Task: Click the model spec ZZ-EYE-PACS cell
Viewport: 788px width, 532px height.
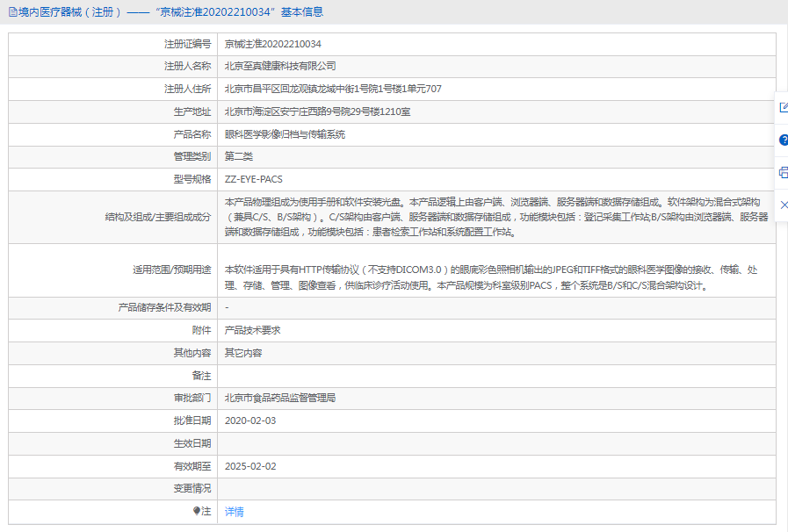Action: (253, 179)
